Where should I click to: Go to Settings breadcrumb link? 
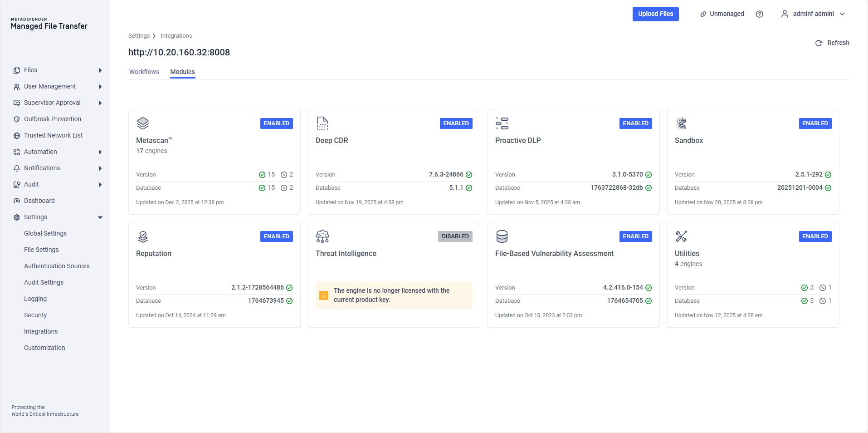point(139,36)
